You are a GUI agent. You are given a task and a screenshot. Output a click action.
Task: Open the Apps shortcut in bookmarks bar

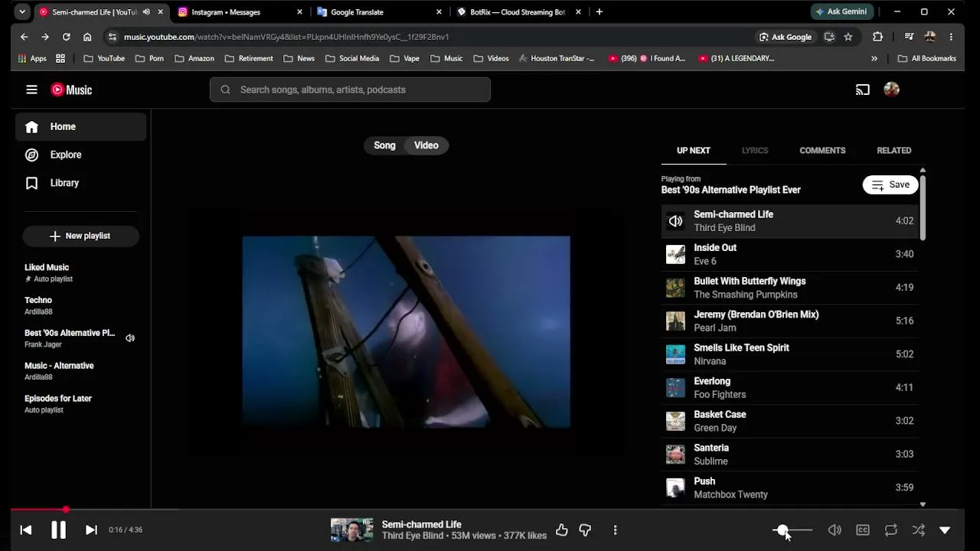31,58
